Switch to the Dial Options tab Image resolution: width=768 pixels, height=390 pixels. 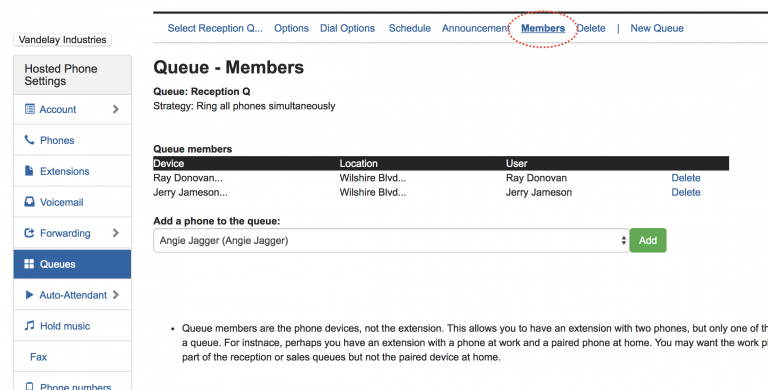click(347, 28)
